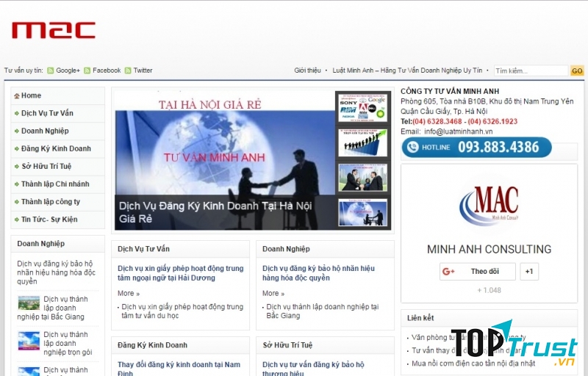
Task: Open Dịch Vụ Tư Vấn section heading
Action: pyautogui.click(x=143, y=249)
